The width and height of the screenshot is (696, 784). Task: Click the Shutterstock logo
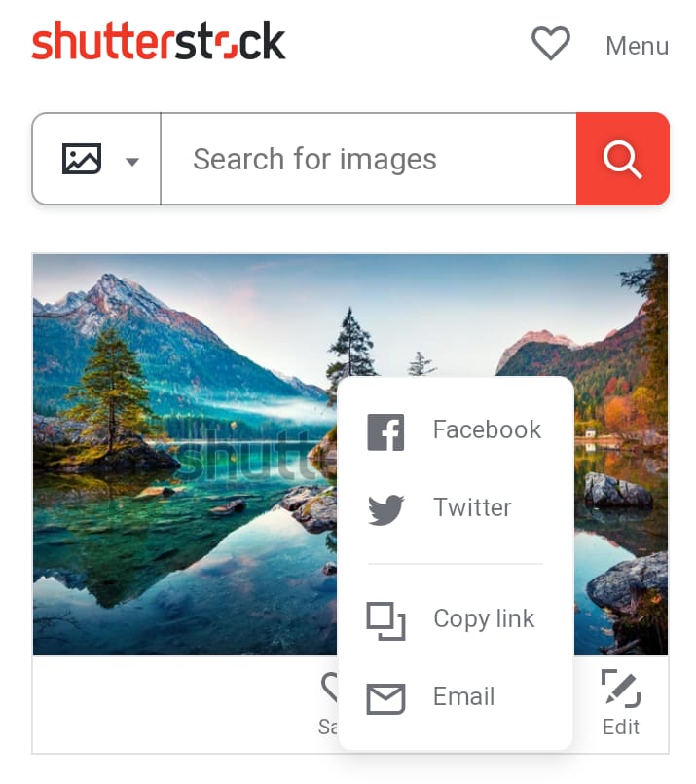[159, 41]
